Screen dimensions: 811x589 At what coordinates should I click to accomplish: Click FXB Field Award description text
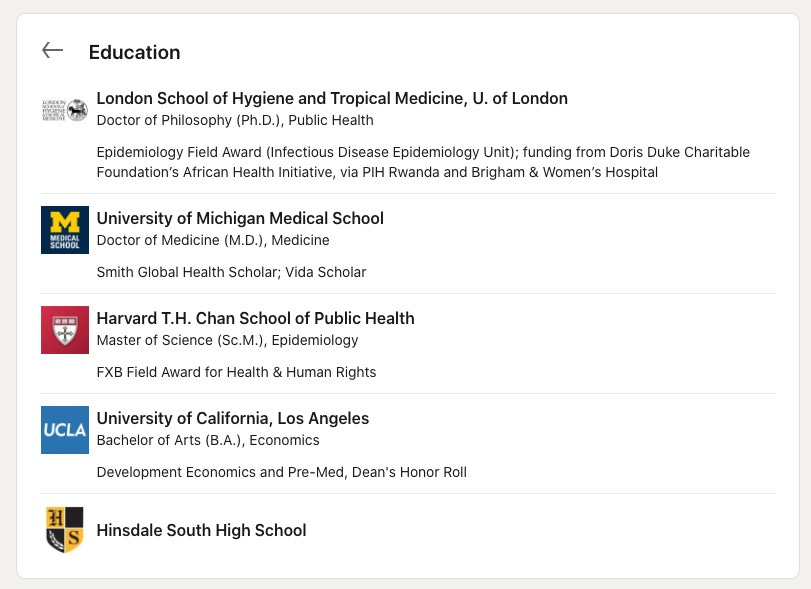[x=236, y=372]
